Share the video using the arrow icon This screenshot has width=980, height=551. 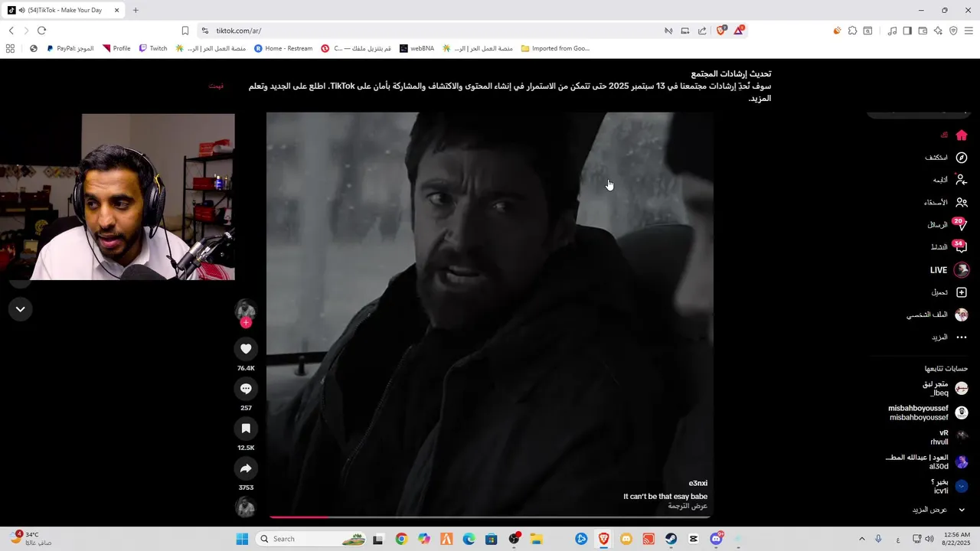pyautogui.click(x=246, y=468)
